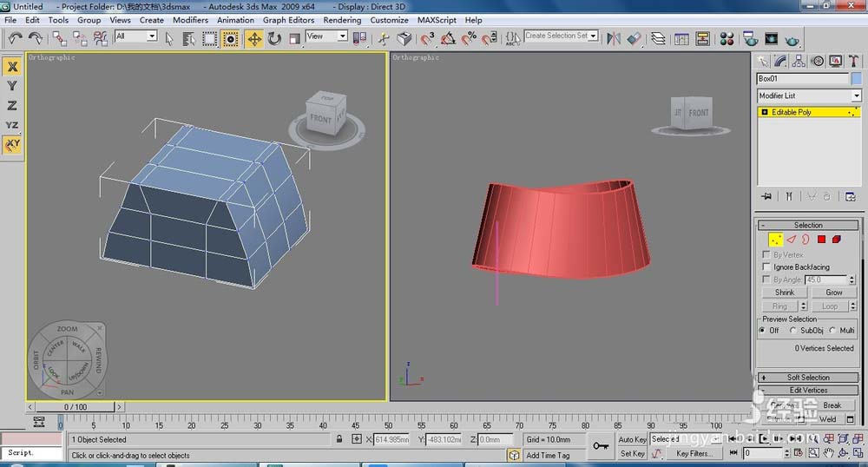Open the Modifiers menu
This screenshot has height=467, width=868.
point(190,20)
